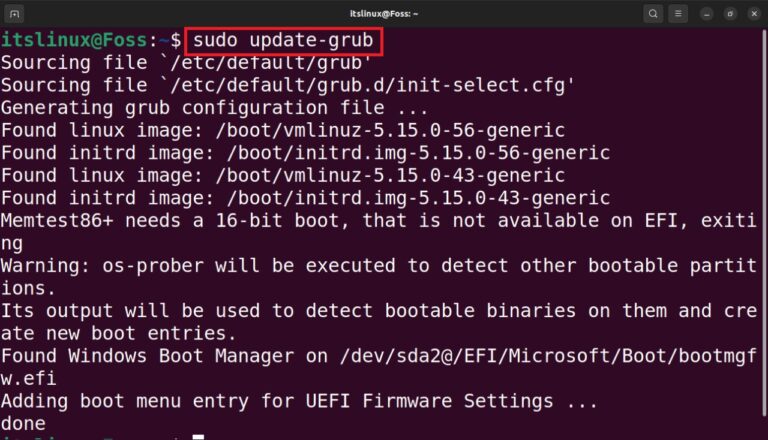768x440 pixels.
Task: Click the terminal's vertical scrollbar
Action: point(764,223)
